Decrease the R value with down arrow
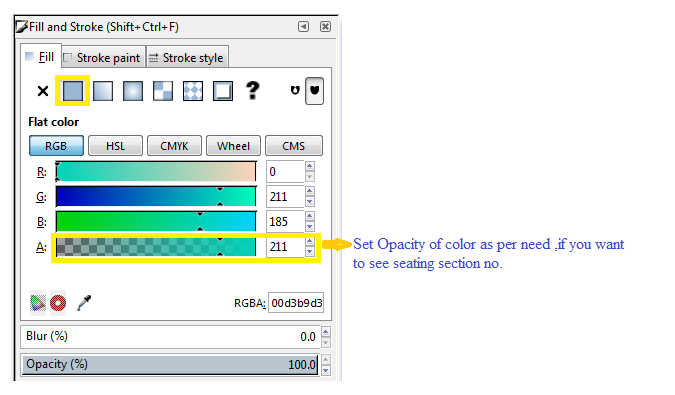 pos(310,177)
